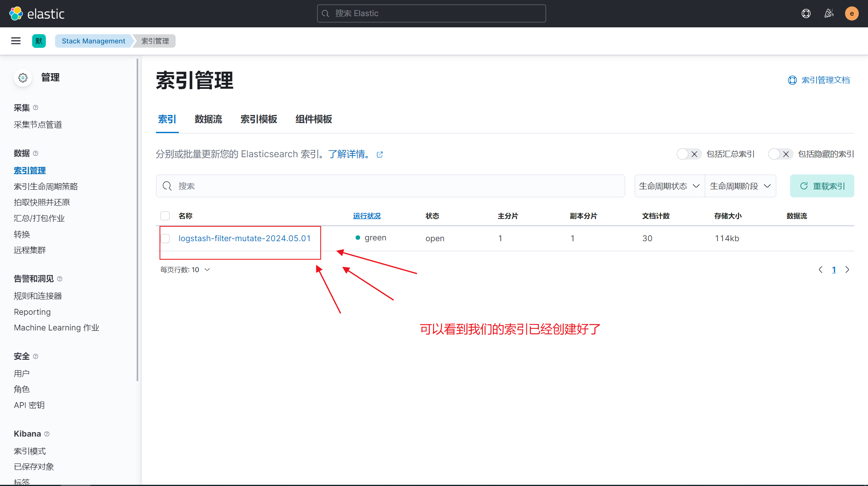The image size is (868, 486).
Task: Toggle 包括隐藏的索引 switch
Action: [x=780, y=154]
